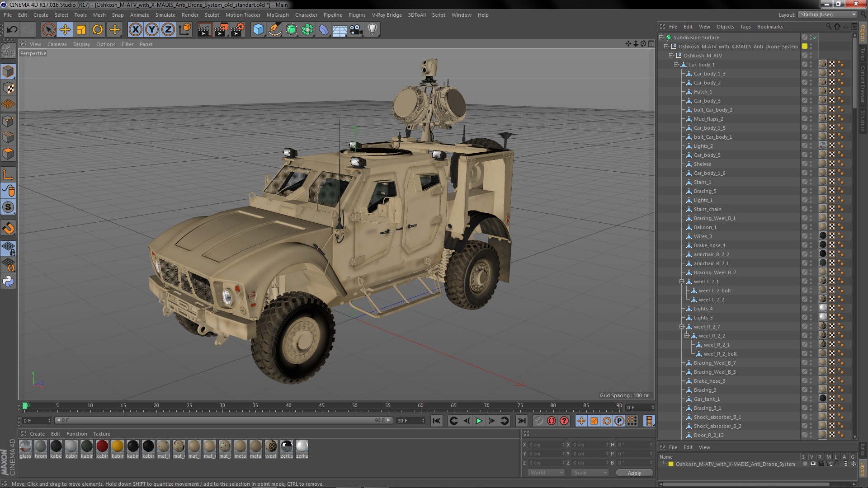Toggle layer visibility for Oshkosh layer

point(813,464)
